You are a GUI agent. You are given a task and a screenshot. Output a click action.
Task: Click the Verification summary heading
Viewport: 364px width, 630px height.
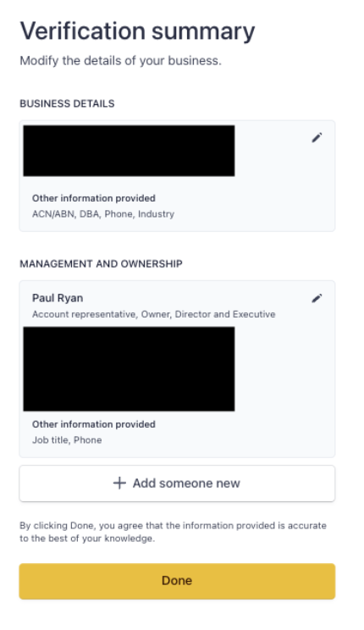[137, 31]
